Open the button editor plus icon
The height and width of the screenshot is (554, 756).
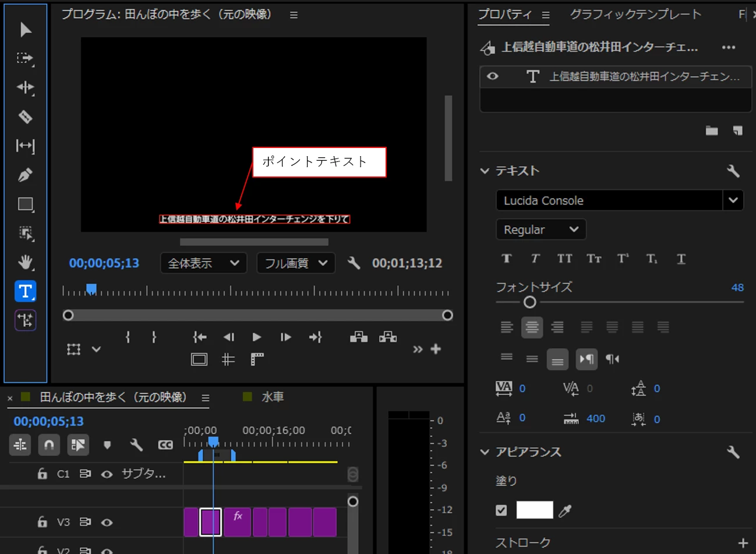pyautogui.click(x=436, y=349)
